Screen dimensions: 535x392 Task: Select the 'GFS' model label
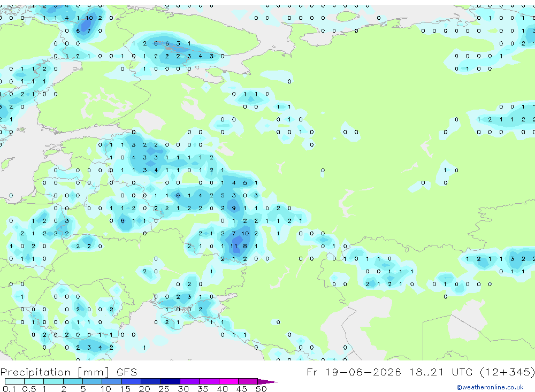127,372
